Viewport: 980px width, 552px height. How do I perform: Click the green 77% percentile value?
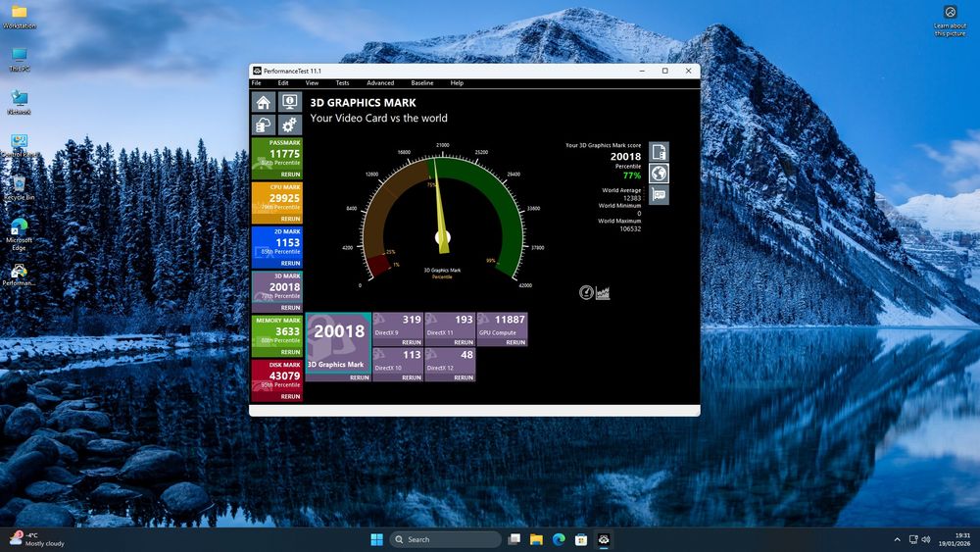[x=632, y=176]
